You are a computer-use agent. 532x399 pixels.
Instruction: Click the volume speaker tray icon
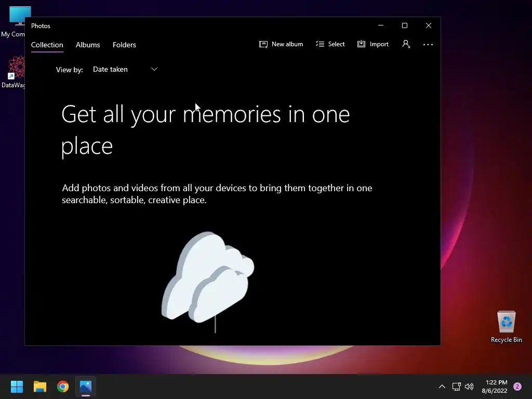pos(469,387)
